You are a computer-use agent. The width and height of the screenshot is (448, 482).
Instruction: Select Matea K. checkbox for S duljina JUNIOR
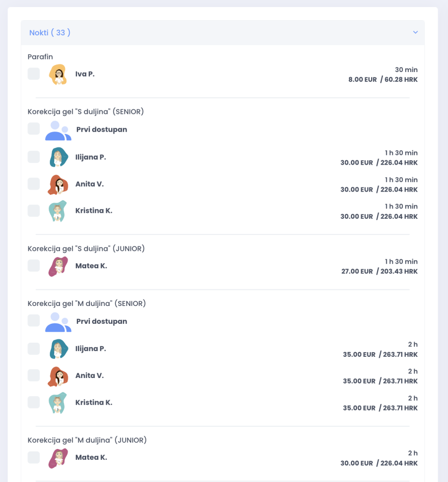(33, 266)
